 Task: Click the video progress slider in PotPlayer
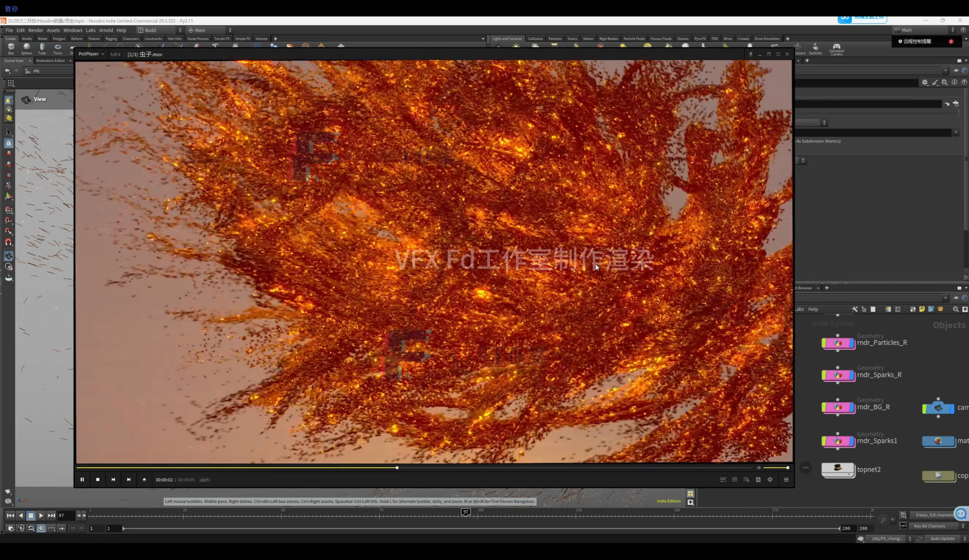(397, 468)
